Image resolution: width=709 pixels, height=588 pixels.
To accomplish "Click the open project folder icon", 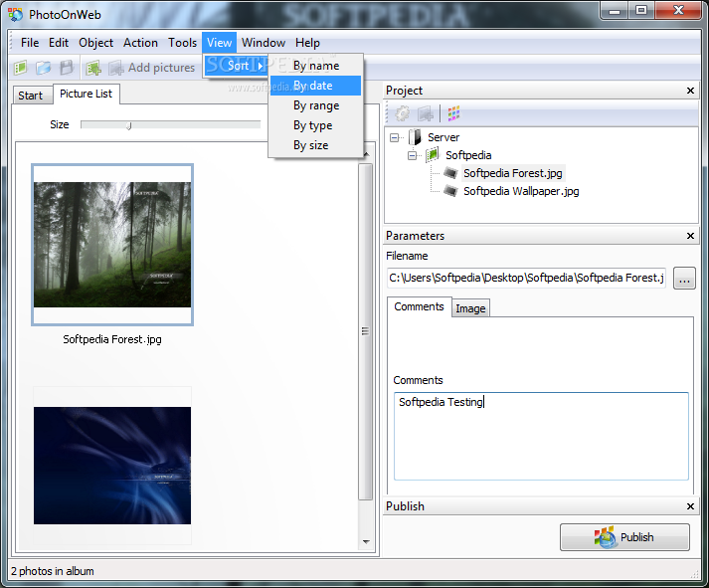I will coord(44,68).
